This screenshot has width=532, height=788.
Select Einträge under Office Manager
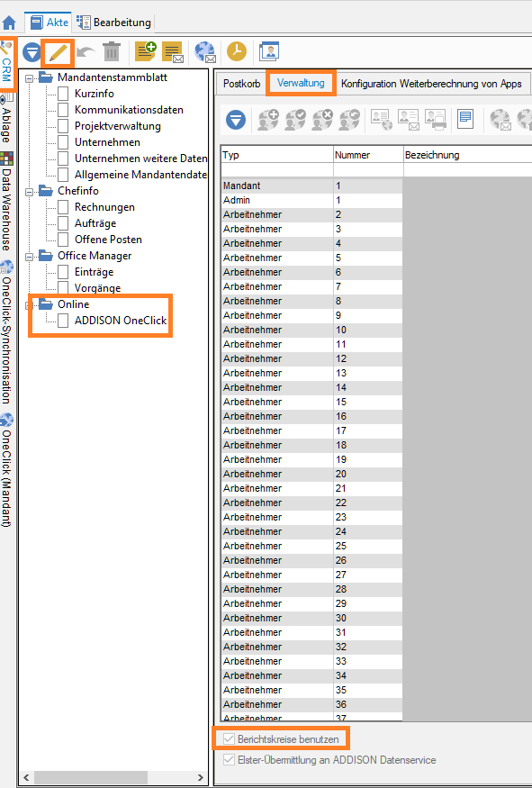[94, 272]
